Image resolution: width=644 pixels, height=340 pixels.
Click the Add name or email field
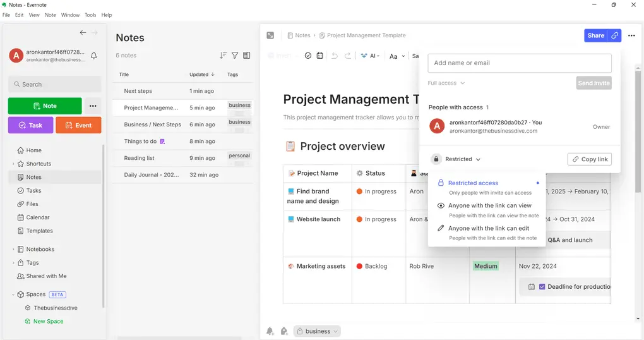520,63
